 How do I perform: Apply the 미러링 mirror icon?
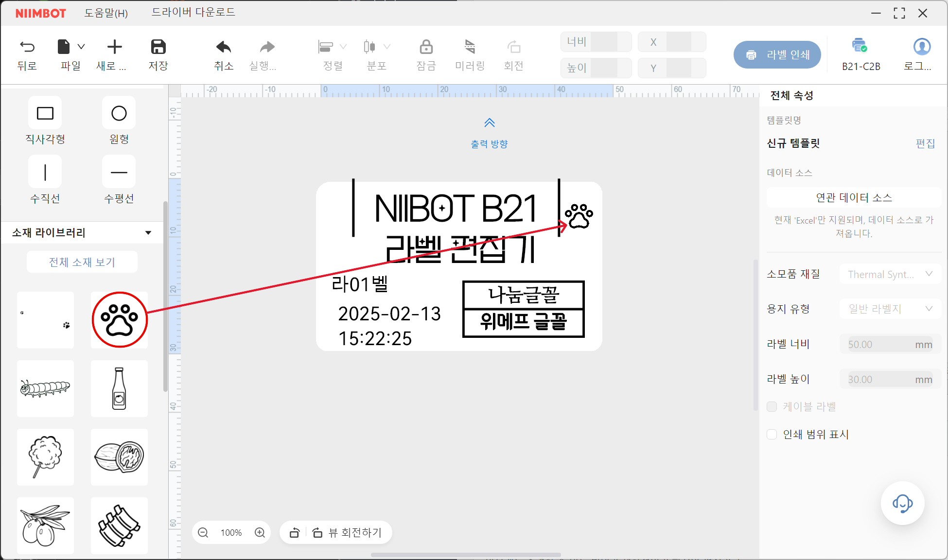coord(470,47)
